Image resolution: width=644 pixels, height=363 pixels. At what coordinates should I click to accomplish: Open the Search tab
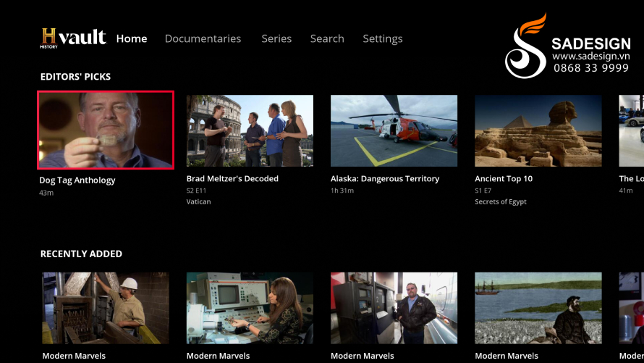point(327,38)
